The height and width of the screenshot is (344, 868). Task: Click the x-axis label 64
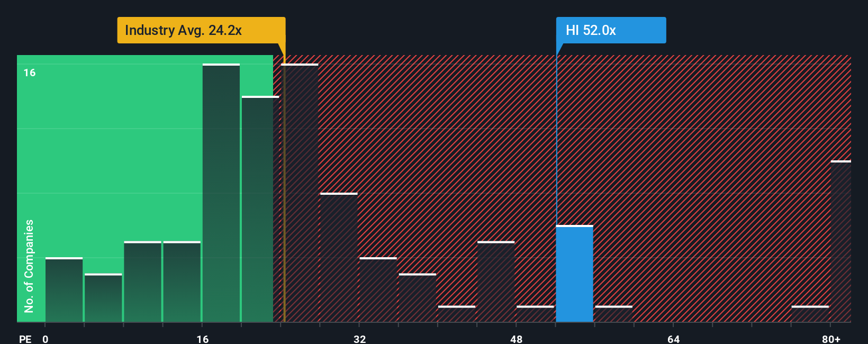[673, 339]
